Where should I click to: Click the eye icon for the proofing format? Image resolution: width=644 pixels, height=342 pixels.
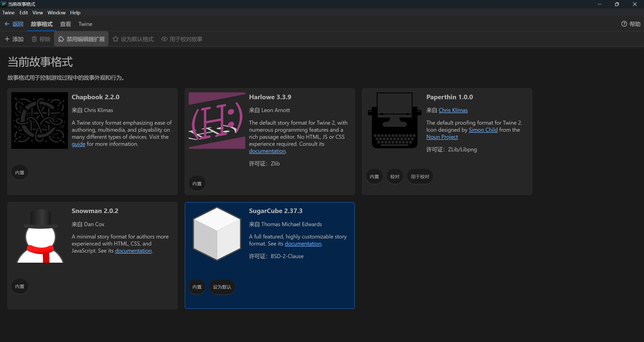click(x=164, y=39)
